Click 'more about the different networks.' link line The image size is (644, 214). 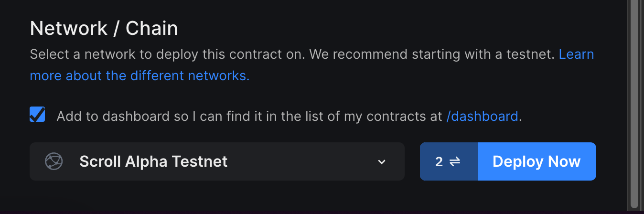tap(140, 75)
